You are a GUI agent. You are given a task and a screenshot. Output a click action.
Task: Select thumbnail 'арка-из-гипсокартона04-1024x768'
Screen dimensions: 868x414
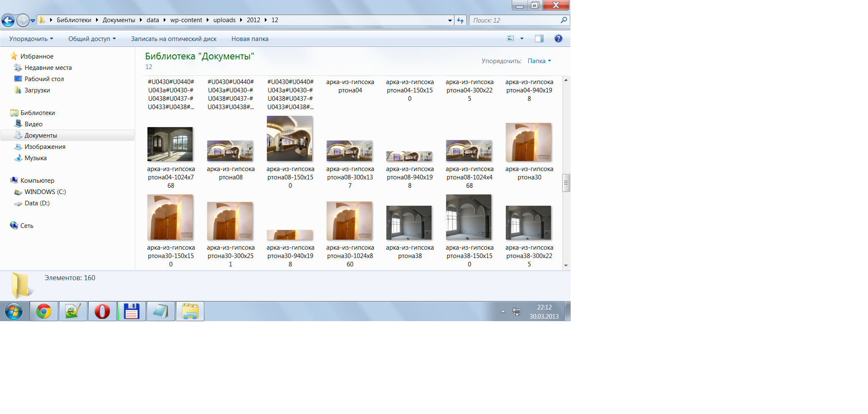[170, 144]
